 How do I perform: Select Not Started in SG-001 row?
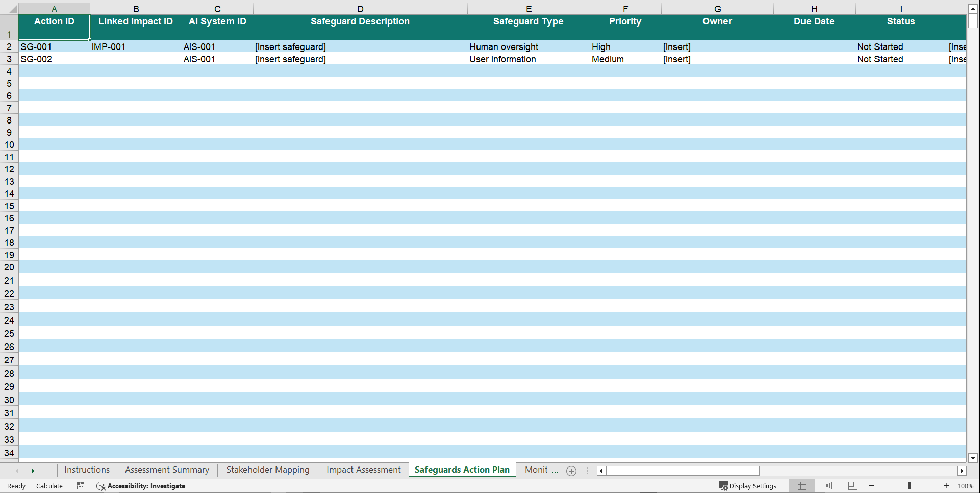click(901, 46)
